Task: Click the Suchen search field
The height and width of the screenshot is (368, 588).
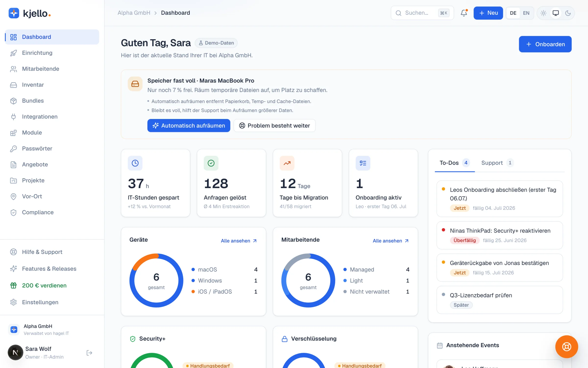Action: pos(422,13)
